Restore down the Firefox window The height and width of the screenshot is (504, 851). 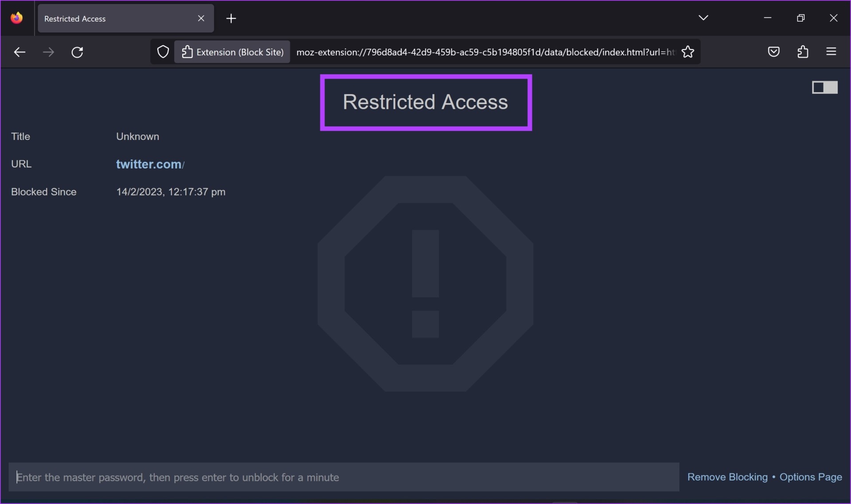[x=800, y=18]
